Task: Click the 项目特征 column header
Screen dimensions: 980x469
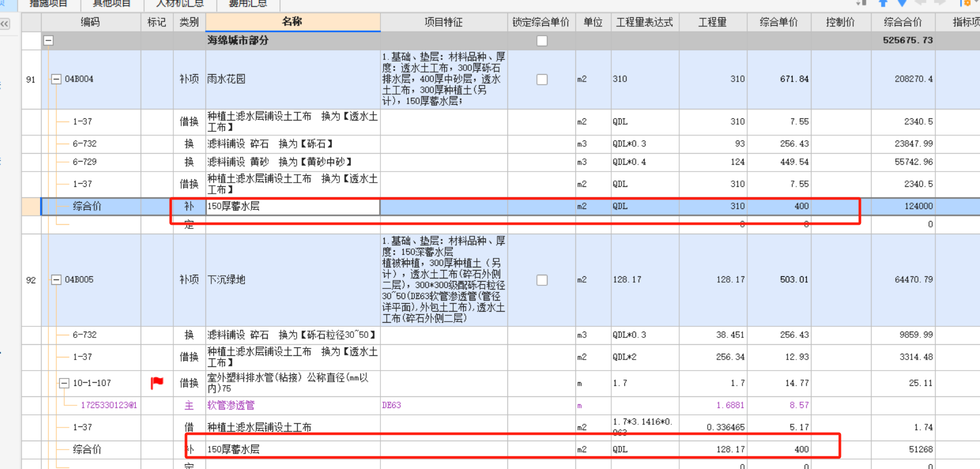Action: (444, 22)
